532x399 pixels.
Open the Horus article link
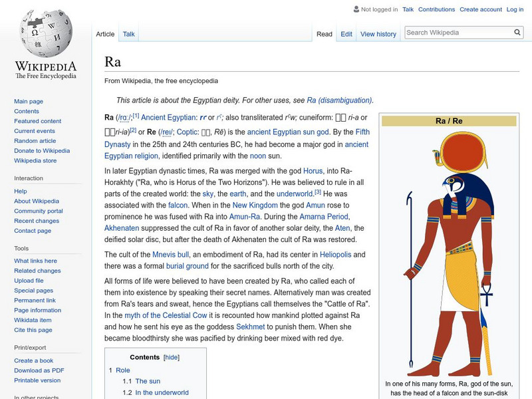click(x=313, y=171)
